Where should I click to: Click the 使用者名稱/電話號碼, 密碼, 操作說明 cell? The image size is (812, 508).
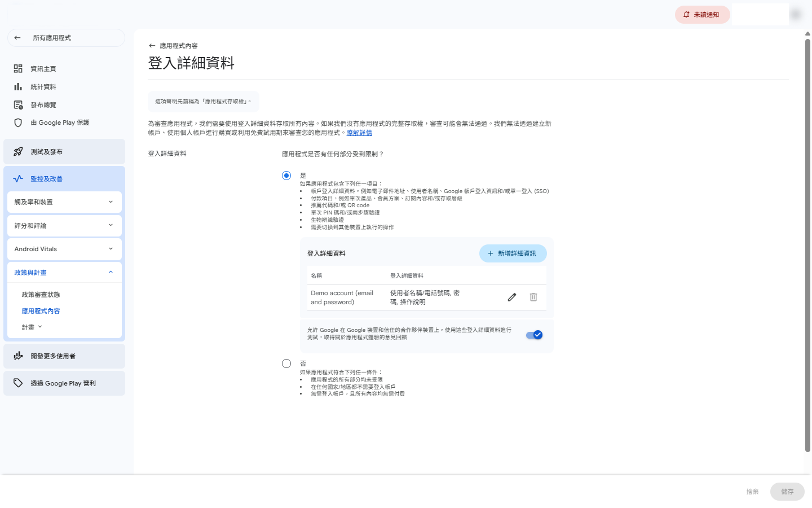click(425, 297)
